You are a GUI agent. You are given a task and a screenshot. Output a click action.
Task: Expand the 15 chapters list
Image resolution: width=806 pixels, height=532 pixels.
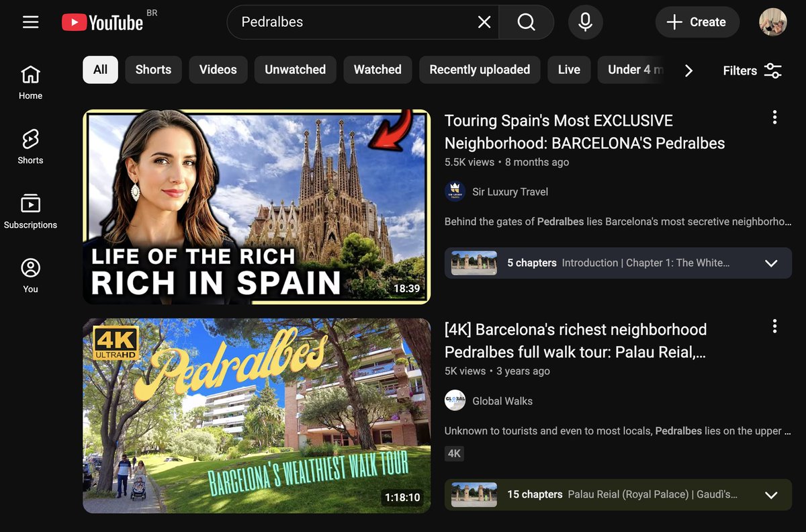point(771,494)
